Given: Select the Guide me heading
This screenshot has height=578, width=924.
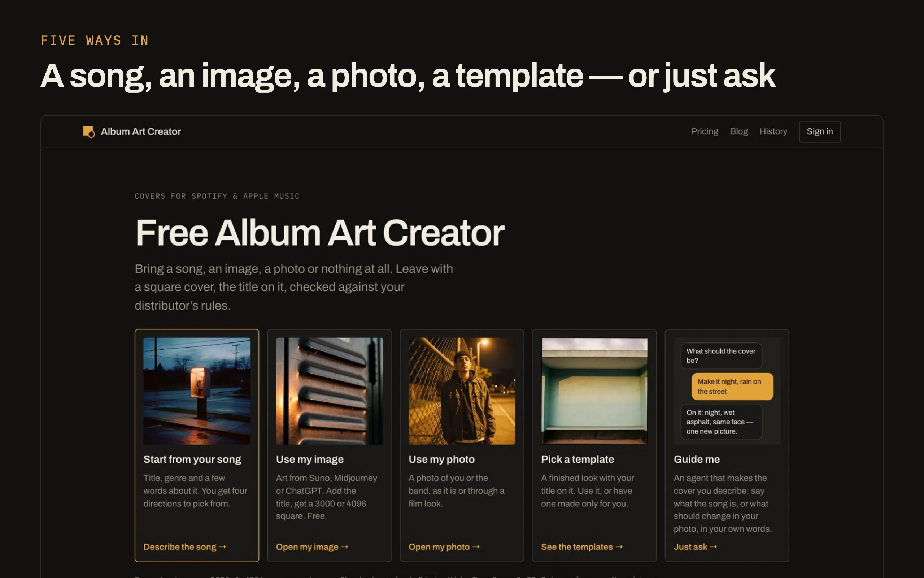Looking at the screenshot, I should pos(697,459).
